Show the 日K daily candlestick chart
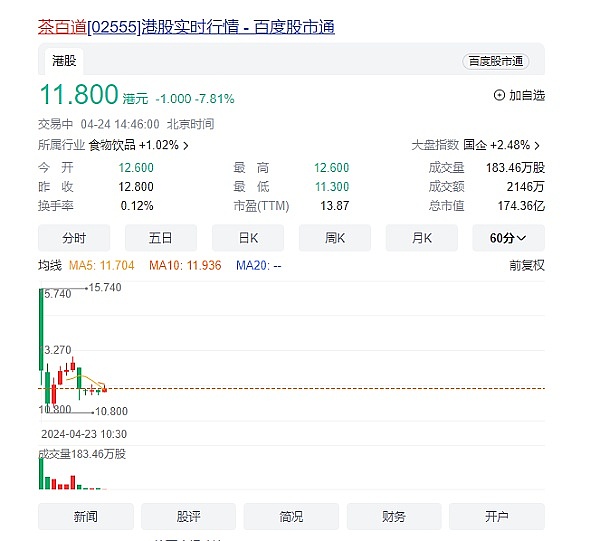Screen dimensions: 600x541 pos(248,238)
